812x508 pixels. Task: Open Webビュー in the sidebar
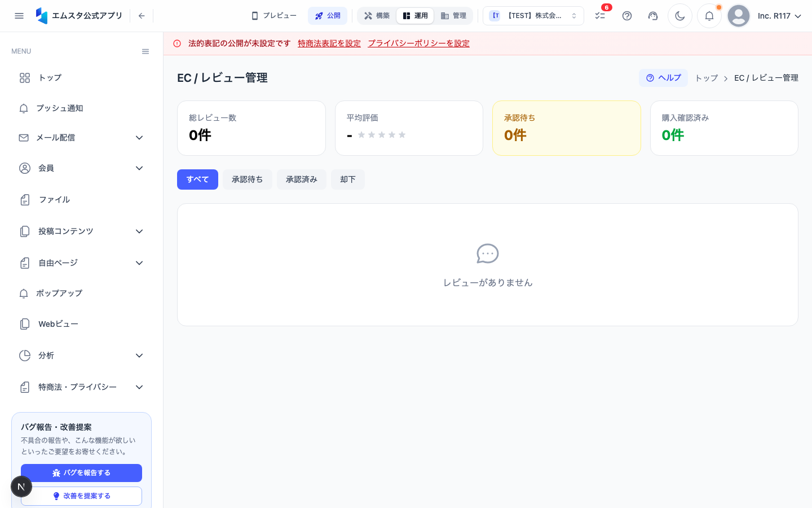coord(81,324)
